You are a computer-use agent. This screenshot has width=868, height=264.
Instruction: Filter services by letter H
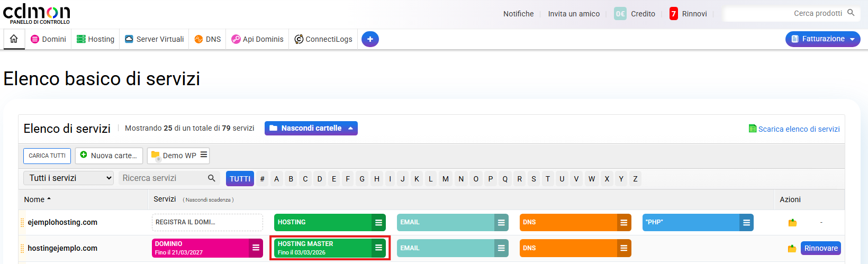coord(377,179)
